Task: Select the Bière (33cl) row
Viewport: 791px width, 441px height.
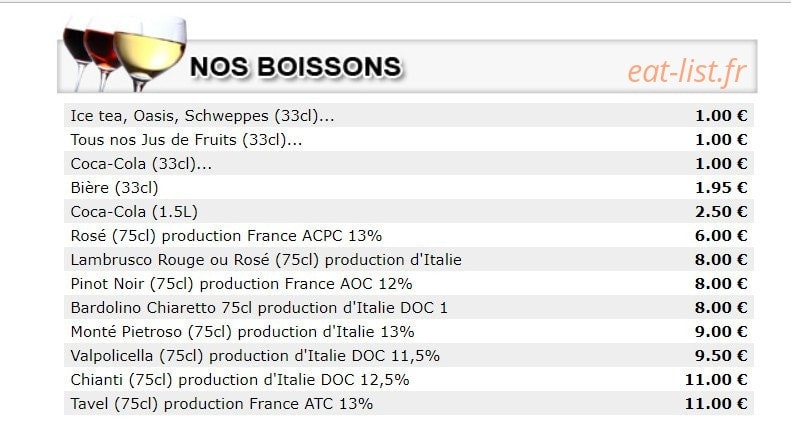Action: click(409, 187)
